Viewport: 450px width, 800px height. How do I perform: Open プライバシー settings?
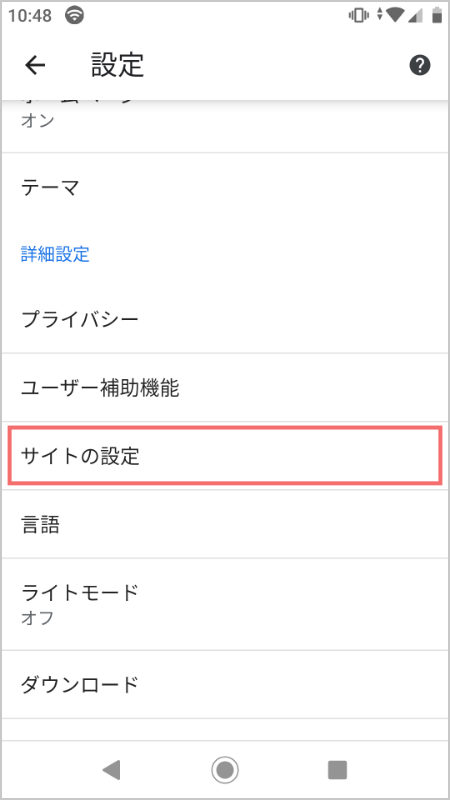pyautogui.click(x=225, y=319)
